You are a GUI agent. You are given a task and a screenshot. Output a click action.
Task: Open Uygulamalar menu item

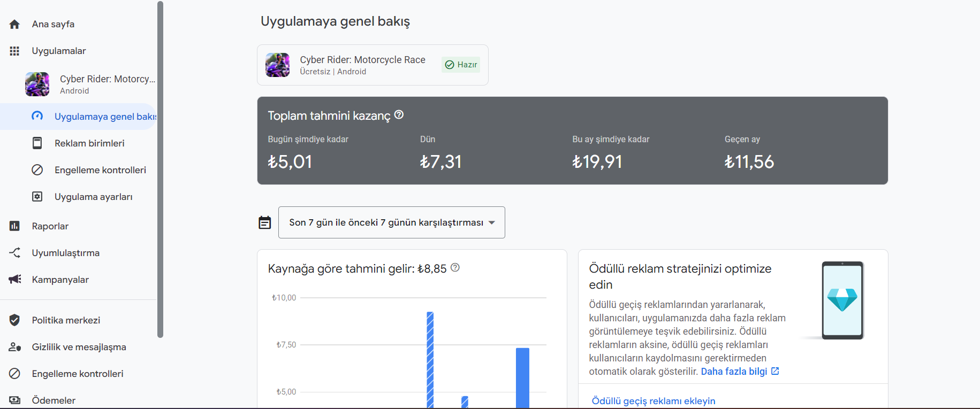click(x=59, y=51)
